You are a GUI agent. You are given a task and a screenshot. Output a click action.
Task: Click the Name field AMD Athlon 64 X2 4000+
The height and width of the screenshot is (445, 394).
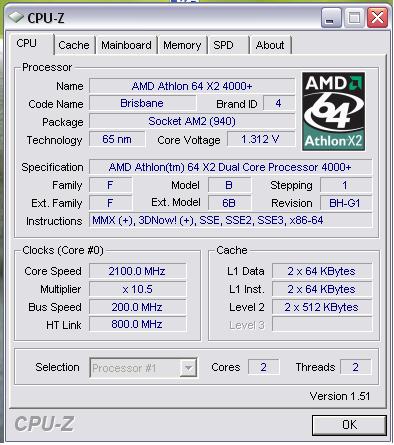[x=192, y=86]
